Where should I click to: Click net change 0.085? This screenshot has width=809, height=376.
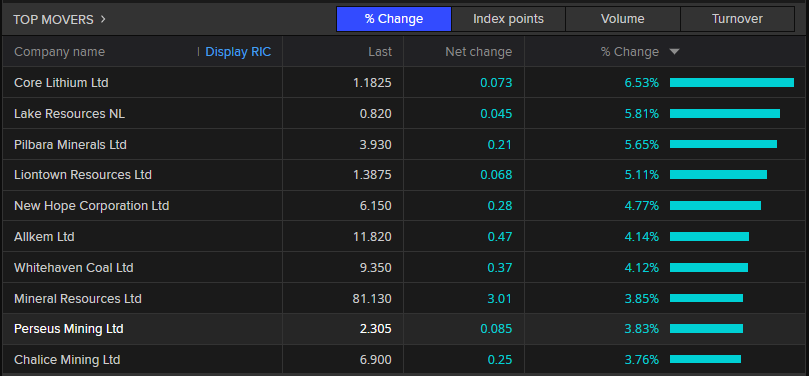(496, 329)
